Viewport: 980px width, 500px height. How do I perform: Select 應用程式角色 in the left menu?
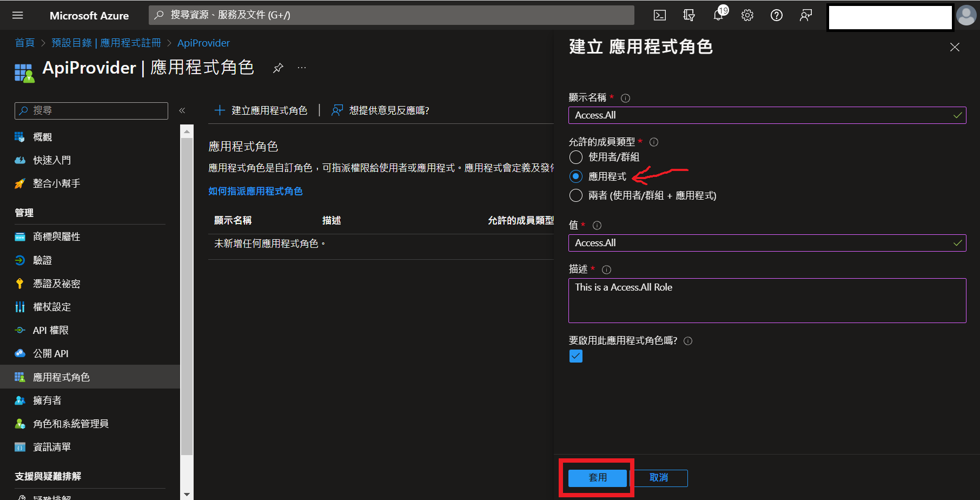(90, 377)
